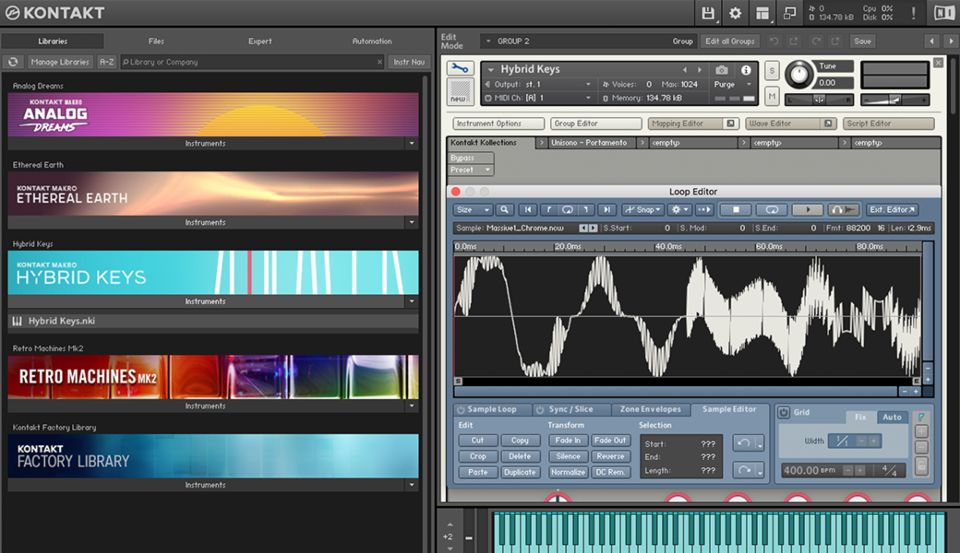Click previous instrument arrow at Edit Mode bar right

pyautogui.click(x=932, y=41)
